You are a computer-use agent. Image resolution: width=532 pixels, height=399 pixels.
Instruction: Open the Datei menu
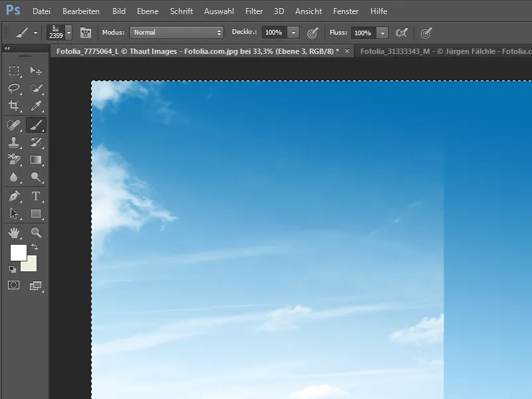click(41, 11)
